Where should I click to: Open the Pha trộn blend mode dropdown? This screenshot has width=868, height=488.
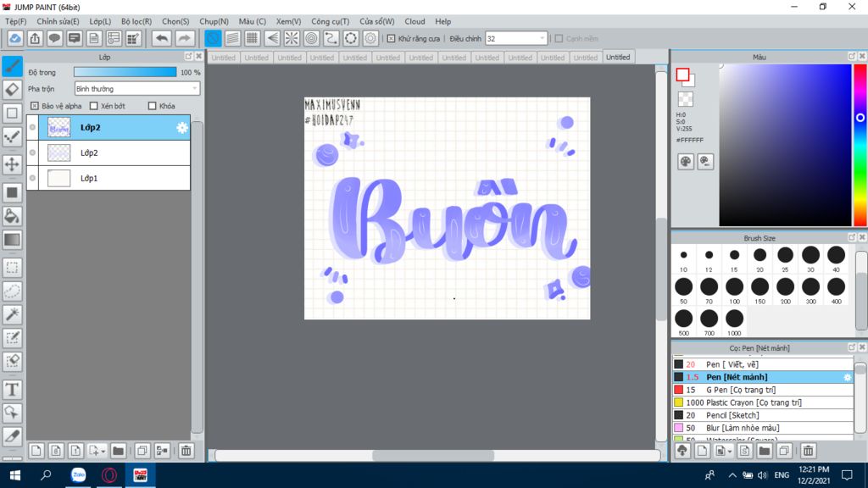click(x=137, y=88)
